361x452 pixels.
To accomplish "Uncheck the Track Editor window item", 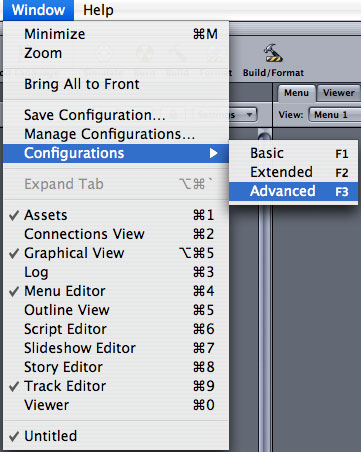I will (x=116, y=386).
